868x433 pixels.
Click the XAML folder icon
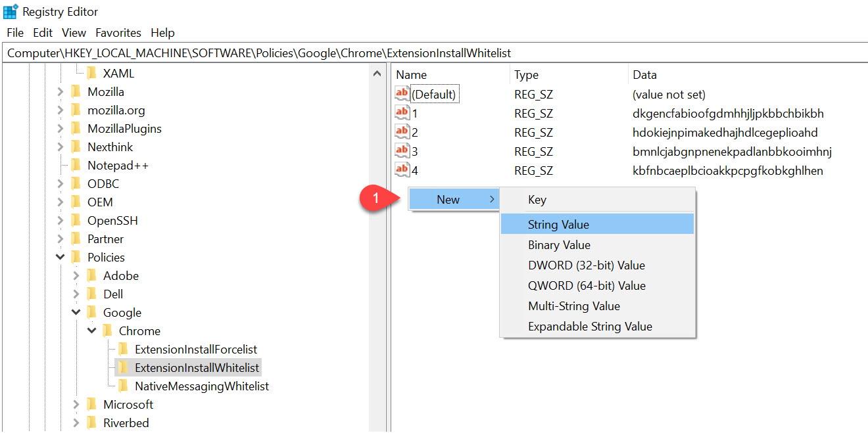pos(91,73)
